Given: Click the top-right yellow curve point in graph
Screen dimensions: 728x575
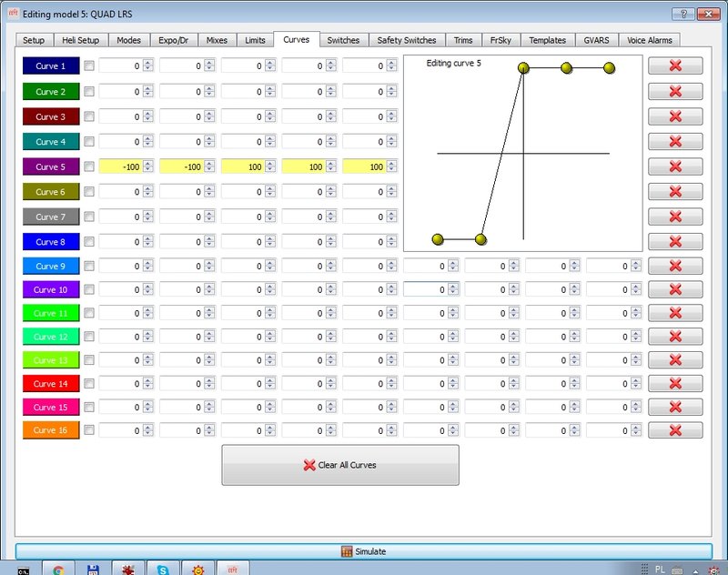Looking at the screenshot, I should (x=609, y=68).
